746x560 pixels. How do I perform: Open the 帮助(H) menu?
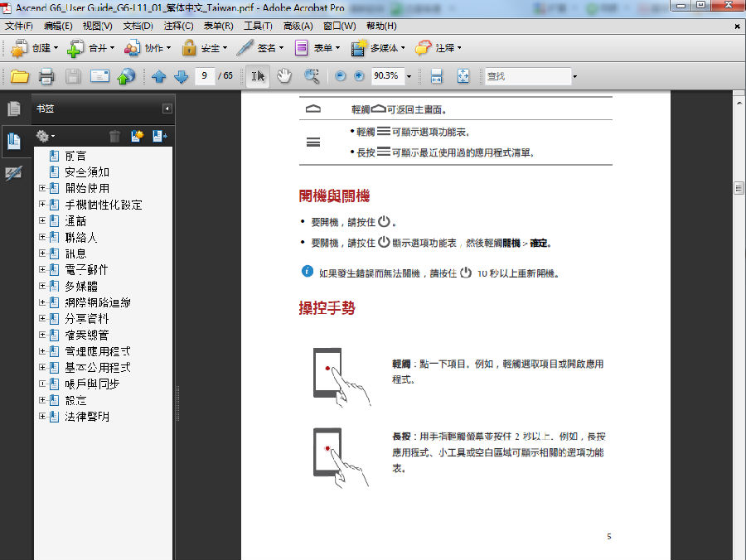(x=381, y=27)
